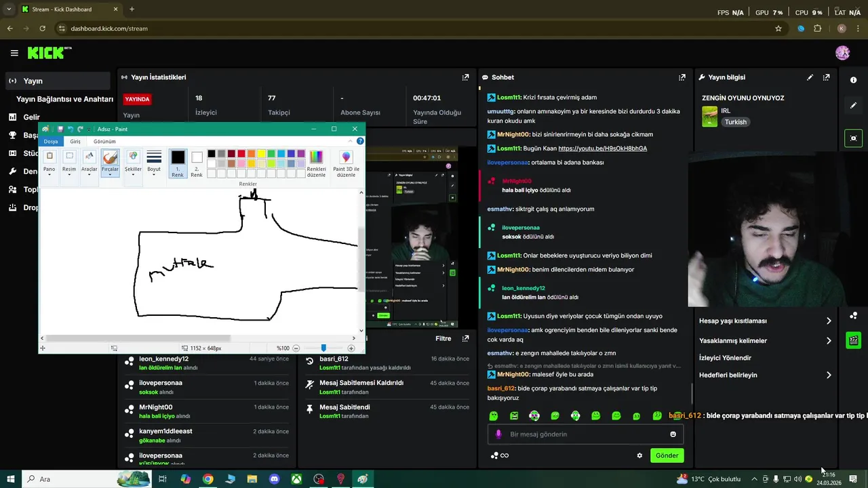Bookmark this page with the star icon
Screen dimensions: 868x488
[778, 28]
